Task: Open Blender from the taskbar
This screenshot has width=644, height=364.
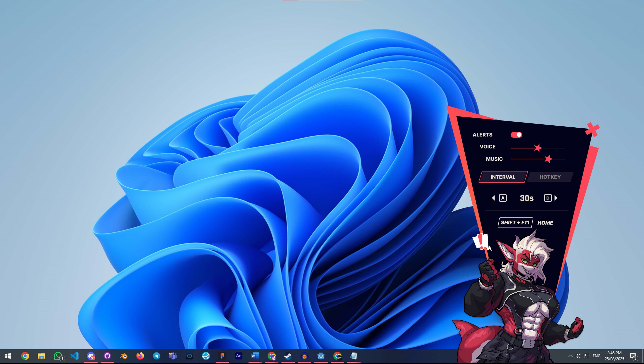Action: coord(124,356)
